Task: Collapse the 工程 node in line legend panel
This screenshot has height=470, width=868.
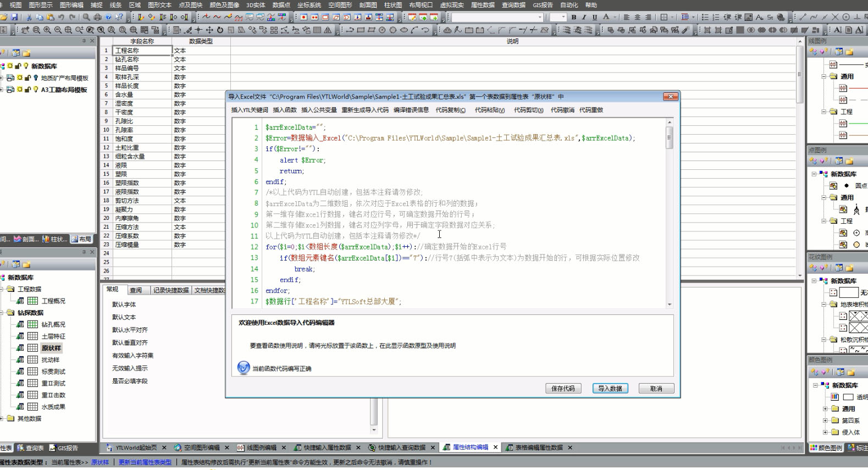Action: [x=824, y=112]
